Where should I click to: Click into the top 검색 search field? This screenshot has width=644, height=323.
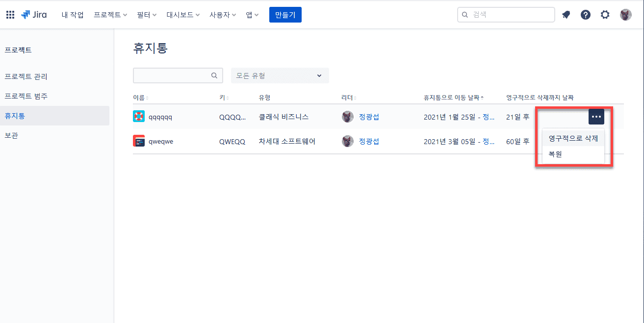tap(506, 15)
